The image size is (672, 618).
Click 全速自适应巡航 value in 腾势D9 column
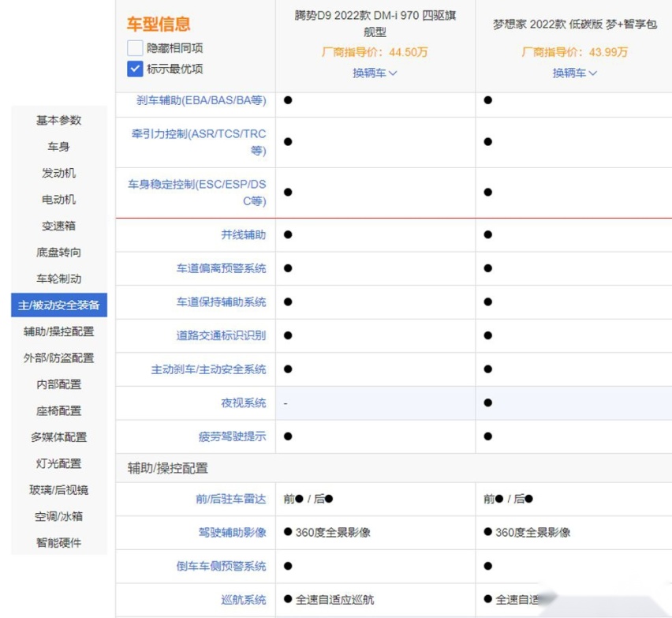334,600
